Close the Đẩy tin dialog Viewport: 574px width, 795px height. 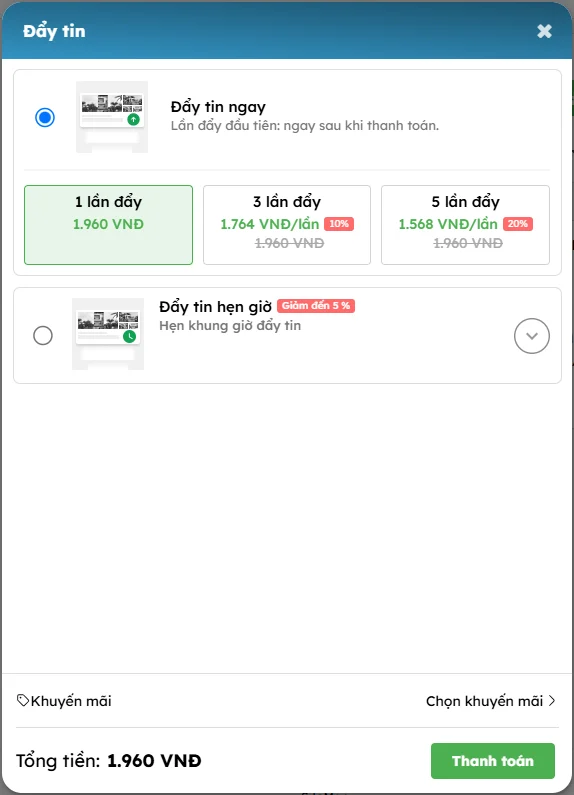544,31
